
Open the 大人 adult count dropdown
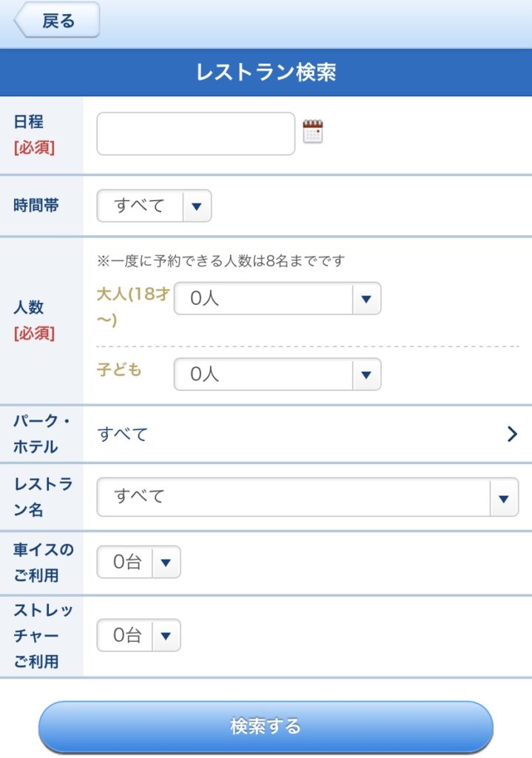(277, 299)
